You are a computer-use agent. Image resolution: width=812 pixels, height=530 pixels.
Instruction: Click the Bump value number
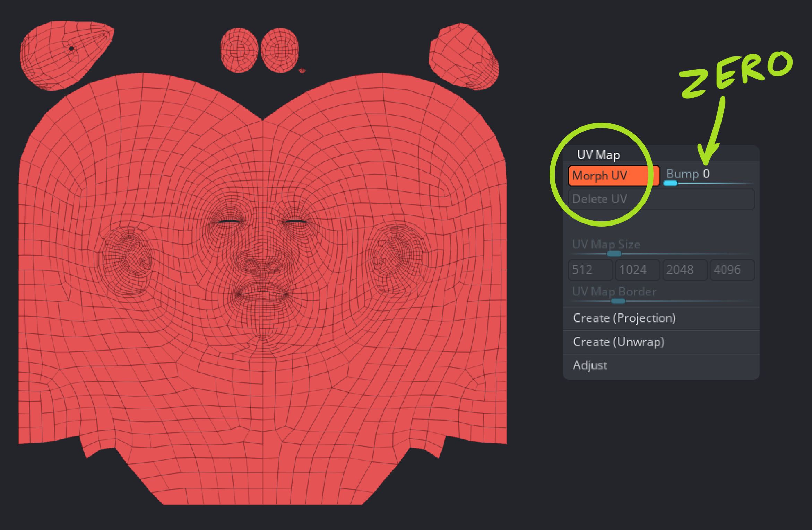coord(706,174)
